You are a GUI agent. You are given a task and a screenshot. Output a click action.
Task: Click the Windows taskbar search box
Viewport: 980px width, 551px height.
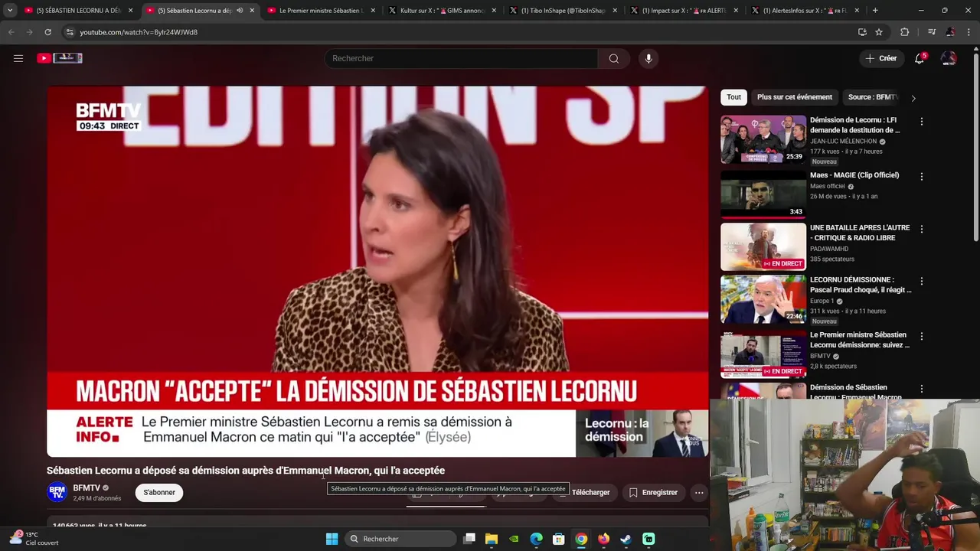pyautogui.click(x=400, y=539)
